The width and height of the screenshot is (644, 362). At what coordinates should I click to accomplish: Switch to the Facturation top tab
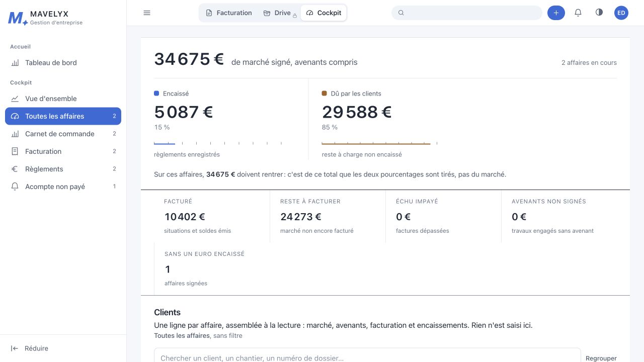(229, 13)
